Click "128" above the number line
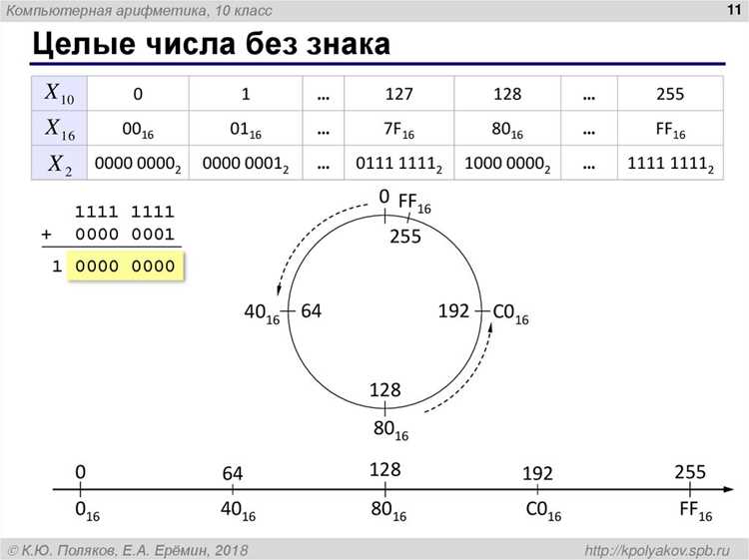 click(385, 470)
